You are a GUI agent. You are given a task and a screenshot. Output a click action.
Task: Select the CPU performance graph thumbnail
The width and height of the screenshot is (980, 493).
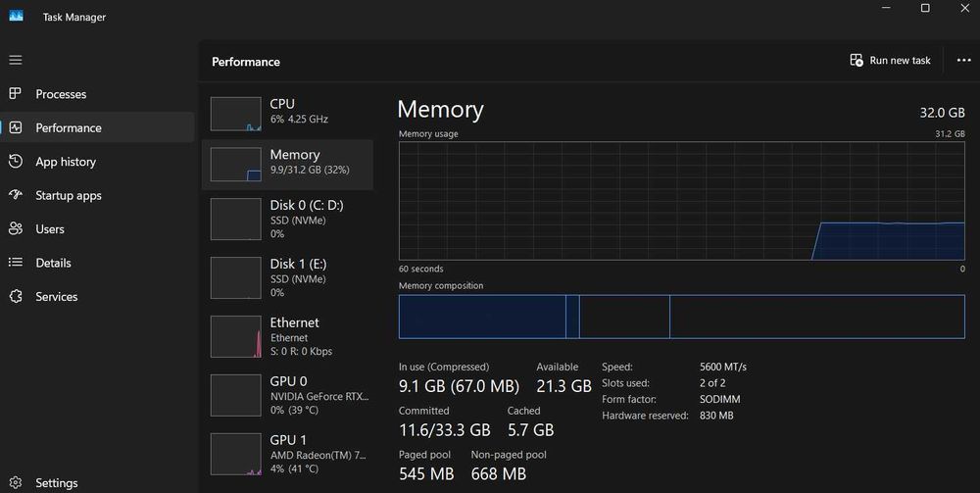pos(235,114)
